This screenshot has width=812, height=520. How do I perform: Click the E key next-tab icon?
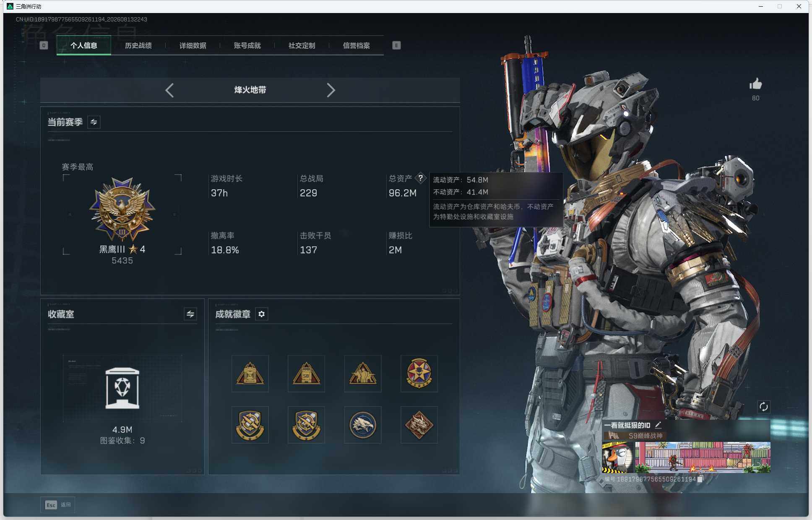[x=396, y=45]
